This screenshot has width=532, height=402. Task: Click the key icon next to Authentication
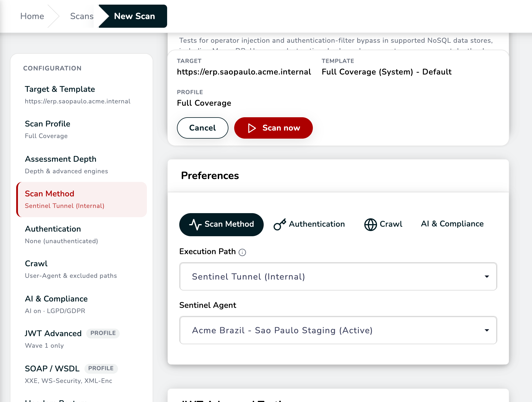(280, 224)
